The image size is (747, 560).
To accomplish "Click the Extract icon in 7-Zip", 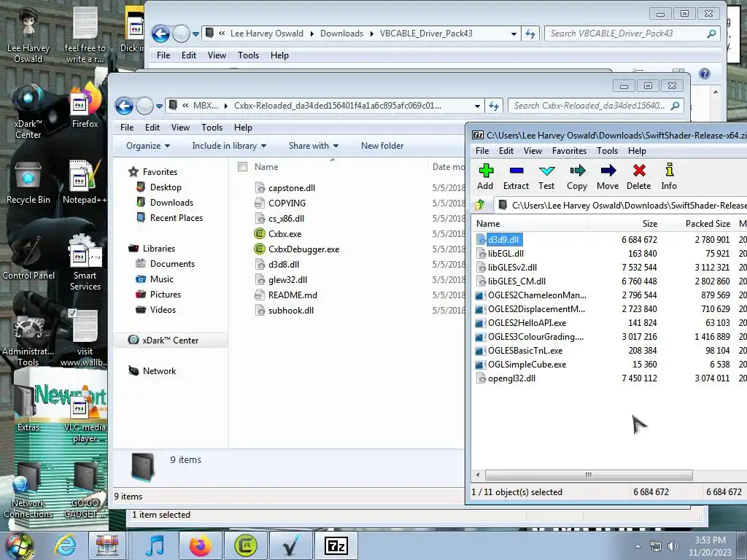I will [516, 176].
